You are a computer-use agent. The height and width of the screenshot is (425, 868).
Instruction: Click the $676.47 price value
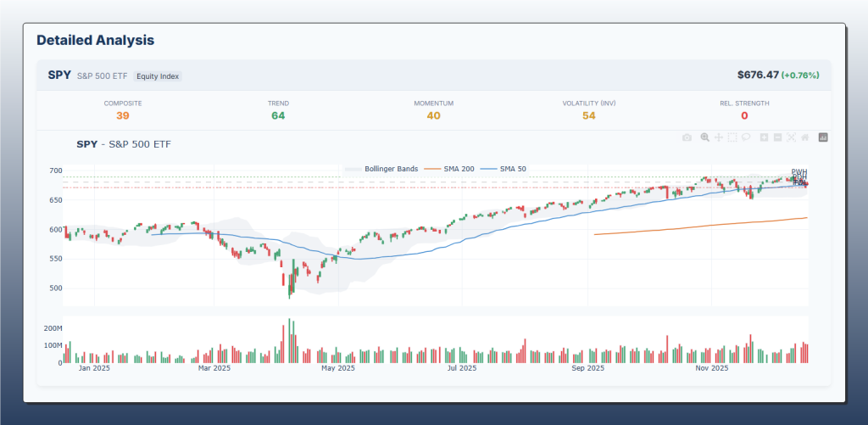(758, 75)
